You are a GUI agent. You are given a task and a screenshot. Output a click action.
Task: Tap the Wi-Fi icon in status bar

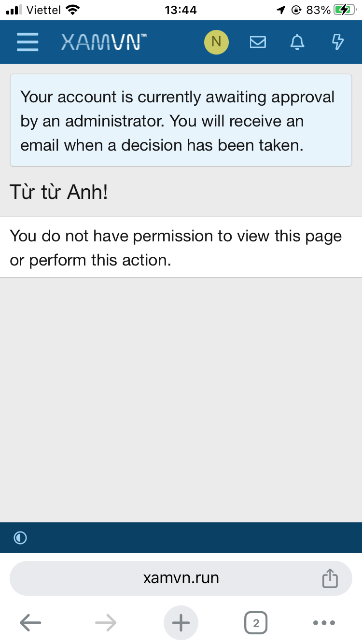click(x=72, y=10)
